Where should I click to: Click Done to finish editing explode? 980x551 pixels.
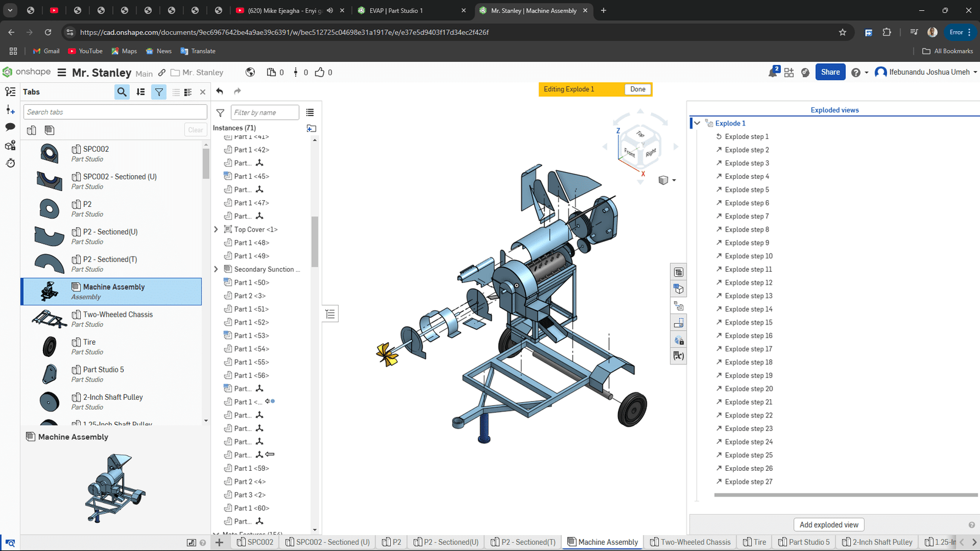coord(638,89)
